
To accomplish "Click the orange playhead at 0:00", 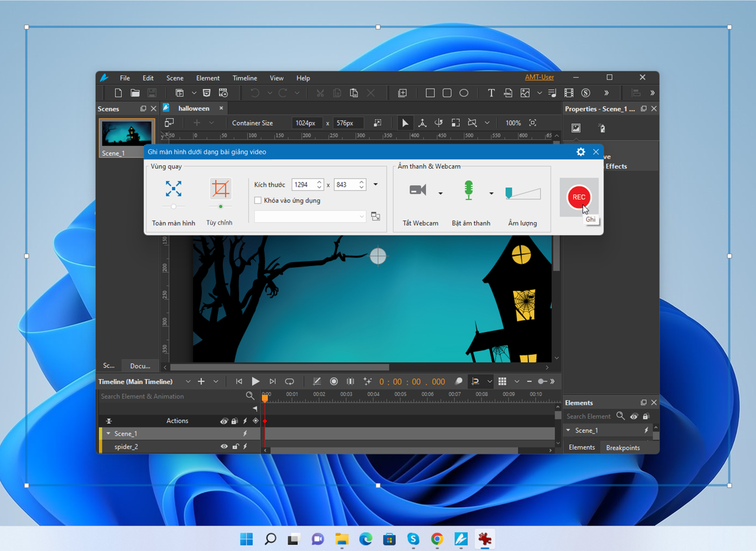I will (265, 398).
